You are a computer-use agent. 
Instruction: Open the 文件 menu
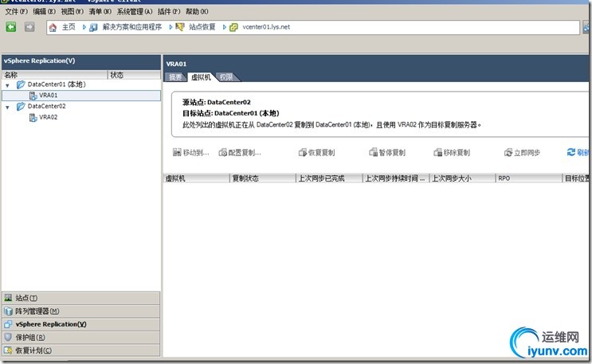[16, 12]
